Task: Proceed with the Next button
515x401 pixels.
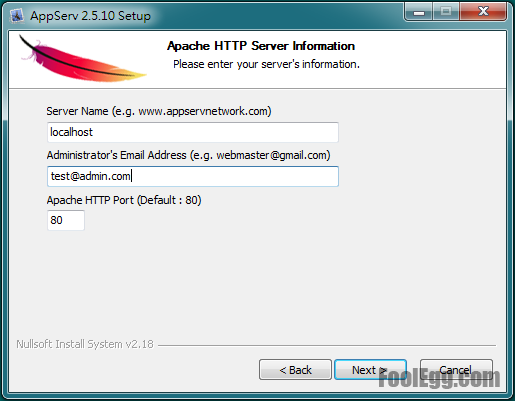Action: click(370, 370)
